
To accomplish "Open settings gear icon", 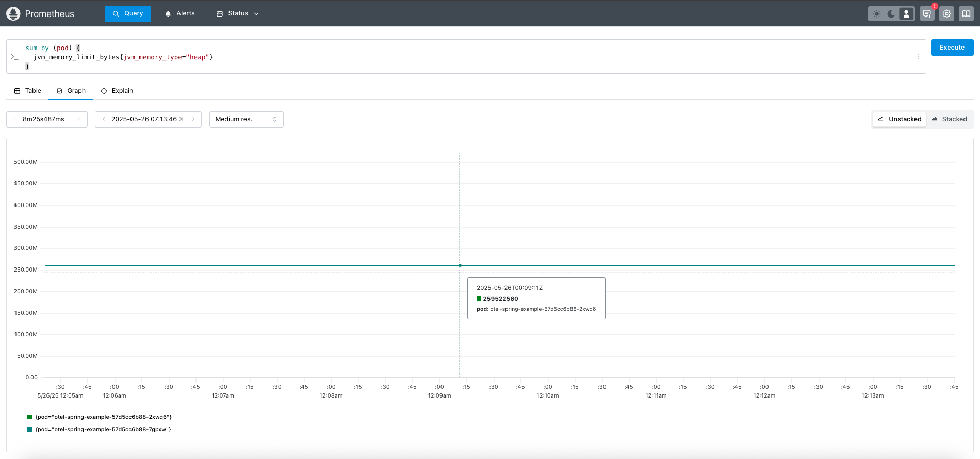I will [946, 14].
